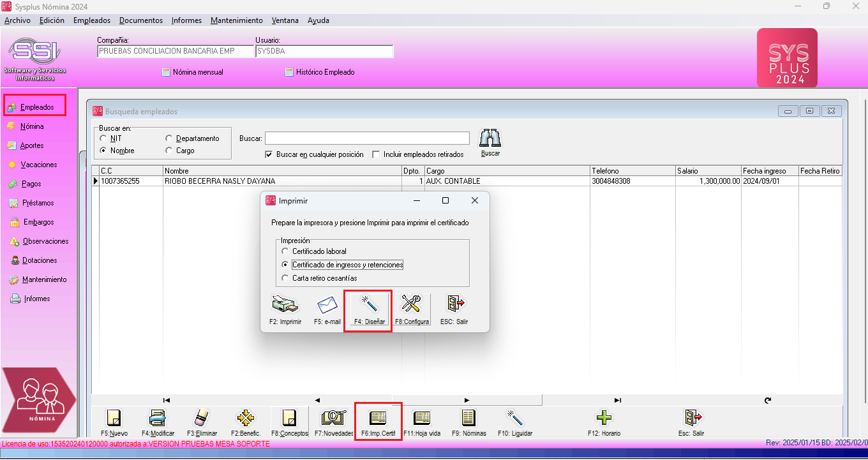
Task: Select the Cargo search radio button
Action: [169, 151]
